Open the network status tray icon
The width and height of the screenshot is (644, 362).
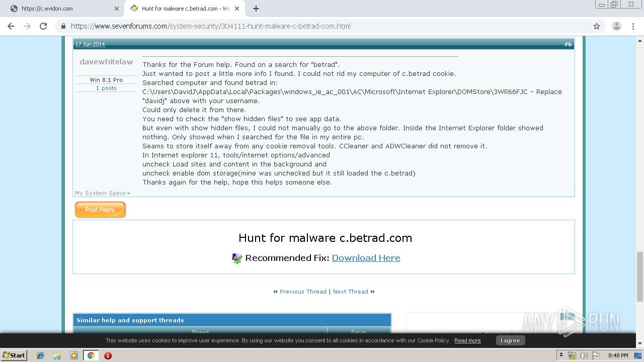[x=572, y=355]
